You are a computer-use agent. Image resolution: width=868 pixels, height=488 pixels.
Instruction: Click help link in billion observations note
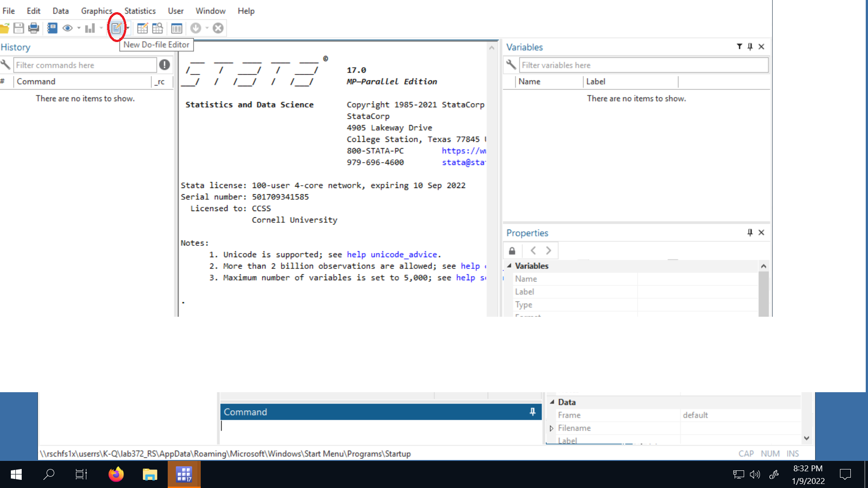pos(473,266)
